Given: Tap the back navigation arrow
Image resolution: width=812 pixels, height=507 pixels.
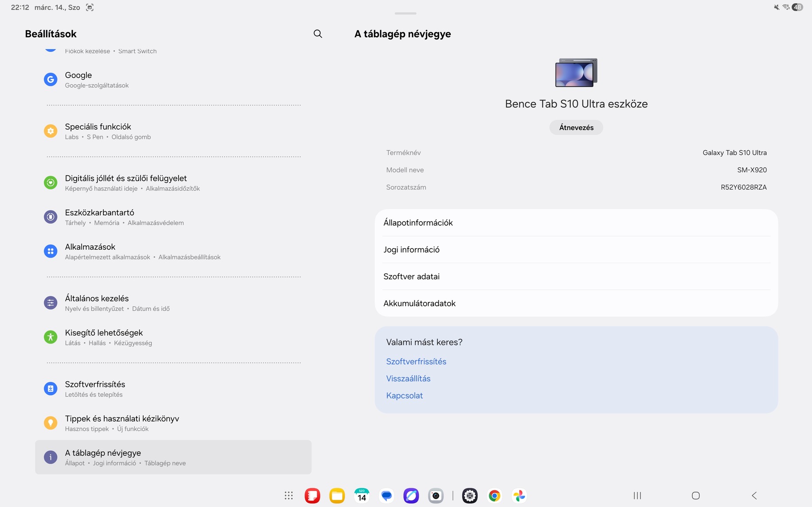Looking at the screenshot, I should [754, 495].
